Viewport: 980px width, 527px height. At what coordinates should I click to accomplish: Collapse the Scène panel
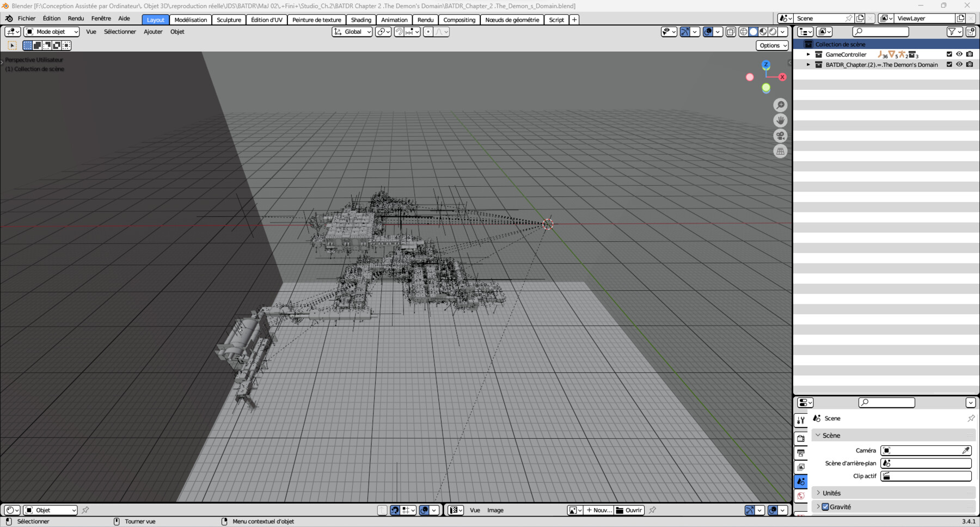(893, 435)
